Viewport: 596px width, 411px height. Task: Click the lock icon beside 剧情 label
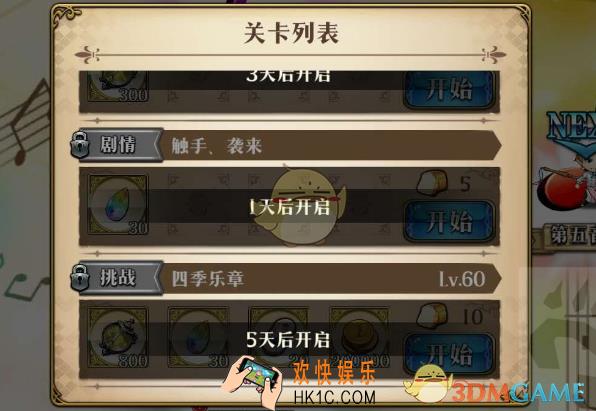coord(80,144)
